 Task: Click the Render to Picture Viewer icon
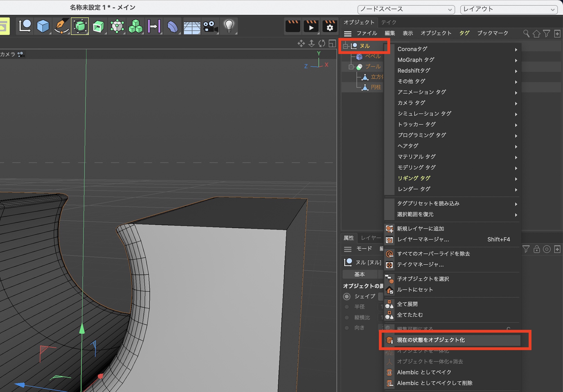click(311, 26)
